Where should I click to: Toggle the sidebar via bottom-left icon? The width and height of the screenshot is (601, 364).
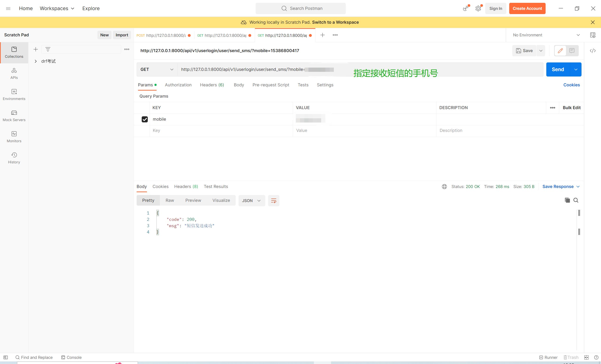[6, 357]
